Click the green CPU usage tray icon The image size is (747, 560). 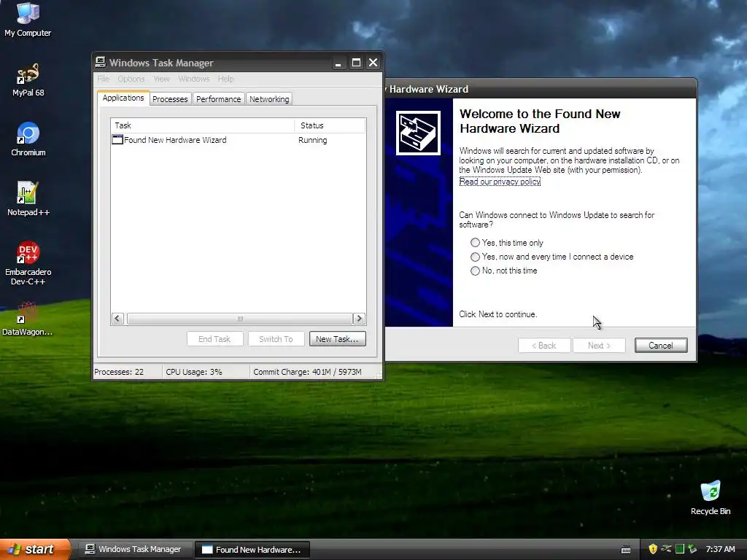click(x=680, y=549)
